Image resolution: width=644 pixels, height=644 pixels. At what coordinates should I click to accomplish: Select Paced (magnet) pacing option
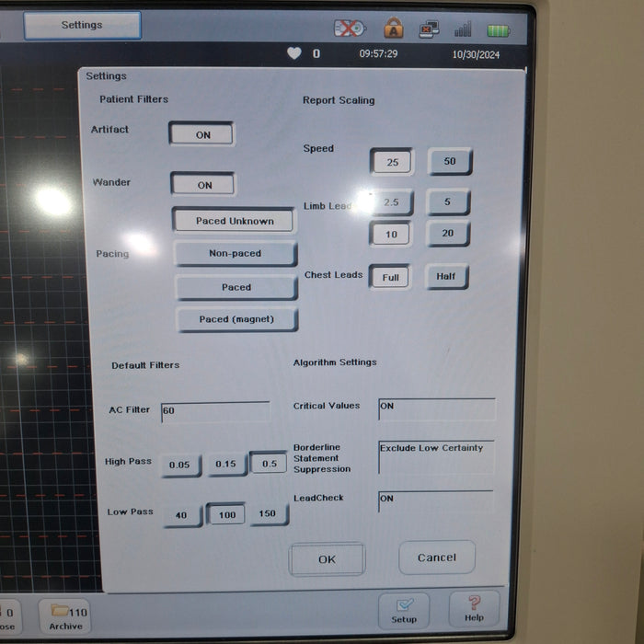(x=237, y=319)
